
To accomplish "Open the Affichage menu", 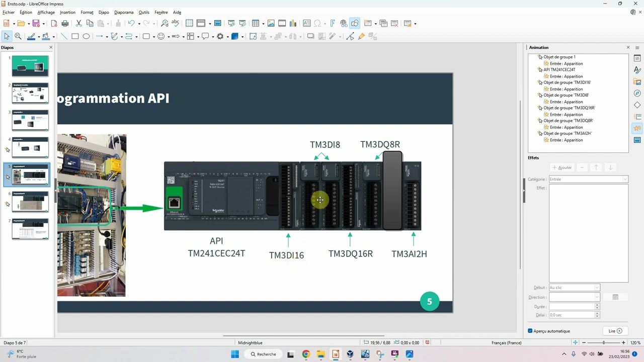I will [x=46, y=12].
